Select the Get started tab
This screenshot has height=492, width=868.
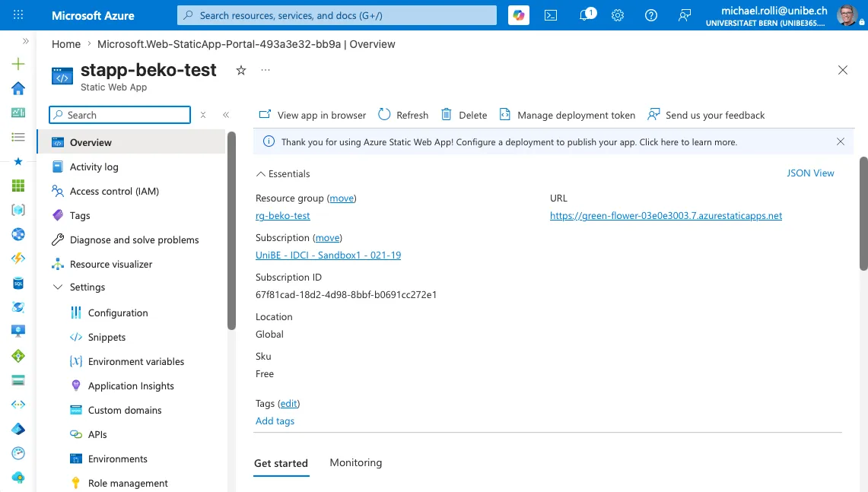click(281, 463)
